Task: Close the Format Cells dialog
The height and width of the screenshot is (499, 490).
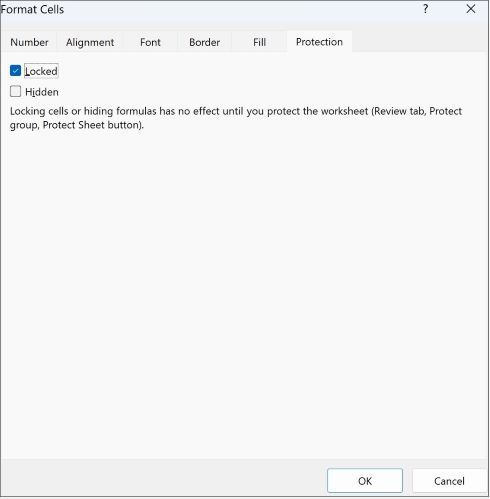Action: click(x=471, y=9)
